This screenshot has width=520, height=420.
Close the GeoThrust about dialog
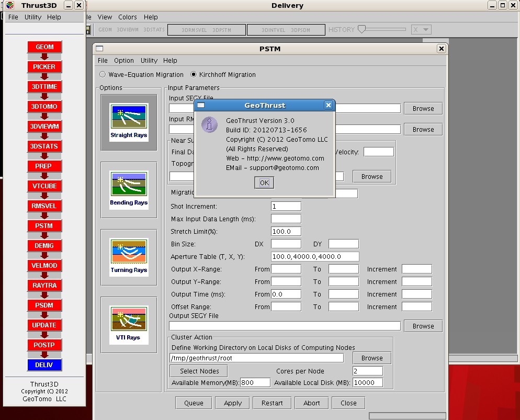[x=329, y=105]
